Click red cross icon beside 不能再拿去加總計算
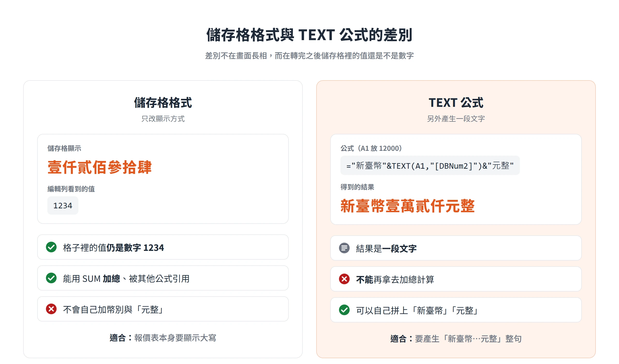Image resolution: width=619 pixels, height=364 pixels. click(344, 279)
